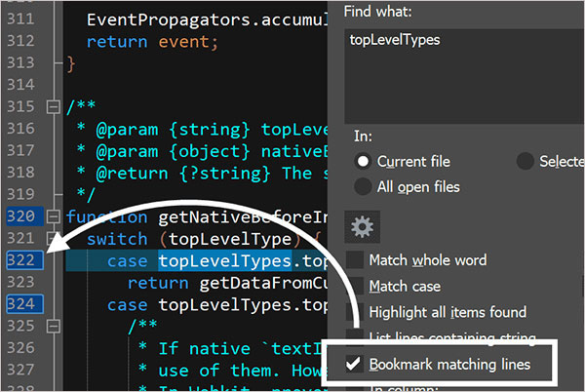The height and width of the screenshot is (392, 585).
Task: Click line number 326 in the gutter
Action: click(19, 348)
